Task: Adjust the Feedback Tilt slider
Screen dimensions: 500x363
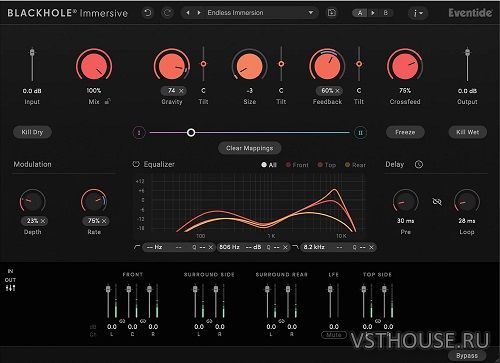Action: pos(359,64)
